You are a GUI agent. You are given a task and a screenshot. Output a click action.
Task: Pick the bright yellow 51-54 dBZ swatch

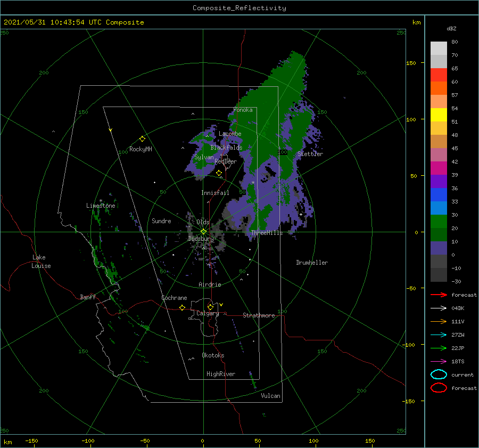(x=439, y=115)
